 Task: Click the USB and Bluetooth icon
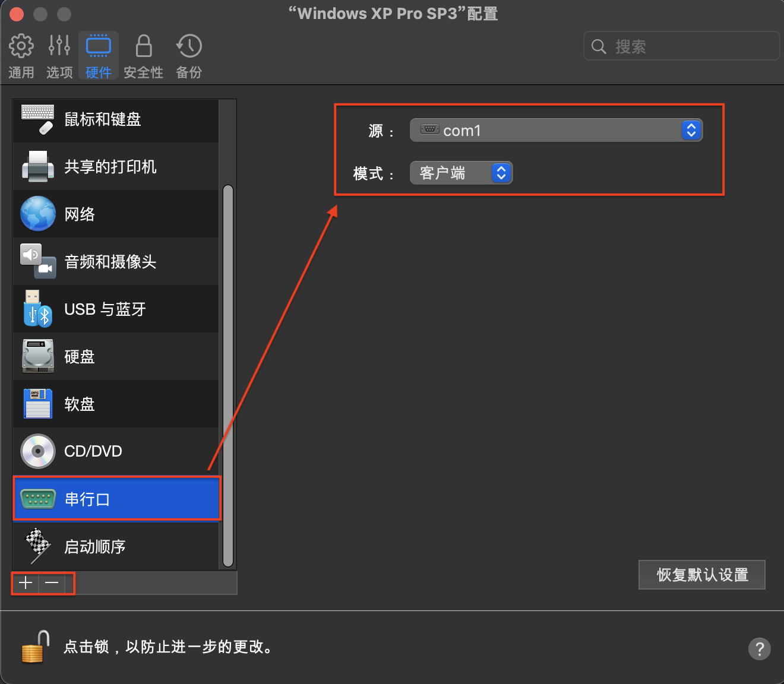click(x=38, y=309)
